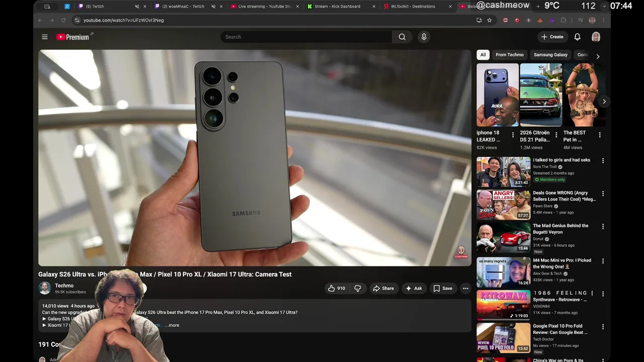Click the search magnifier button
644x362 pixels.
(x=402, y=37)
